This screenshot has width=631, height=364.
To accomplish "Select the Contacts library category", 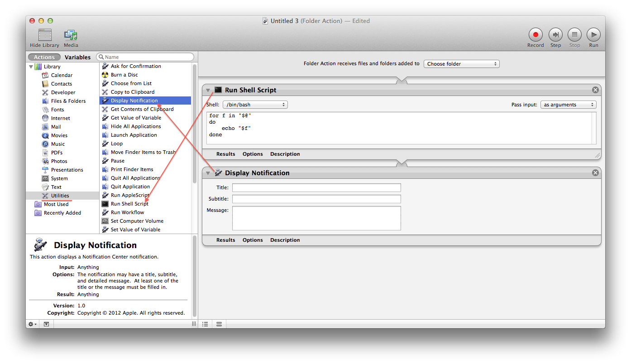I will pos(62,84).
